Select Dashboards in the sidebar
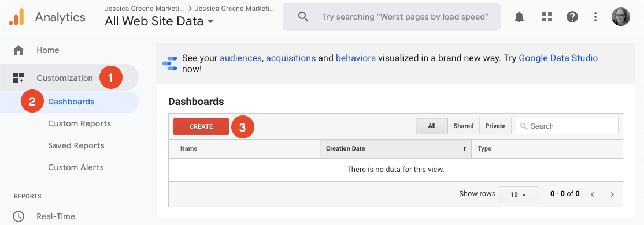644x225 pixels. (x=71, y=102)
